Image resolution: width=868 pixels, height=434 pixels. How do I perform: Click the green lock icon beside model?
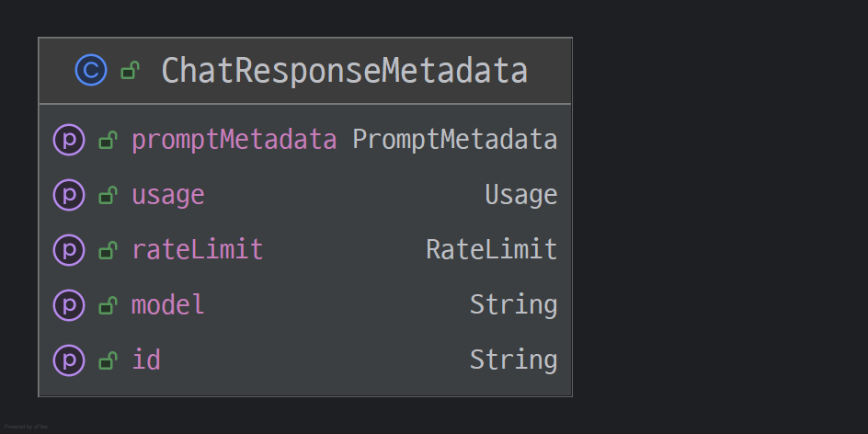(108, 305)
